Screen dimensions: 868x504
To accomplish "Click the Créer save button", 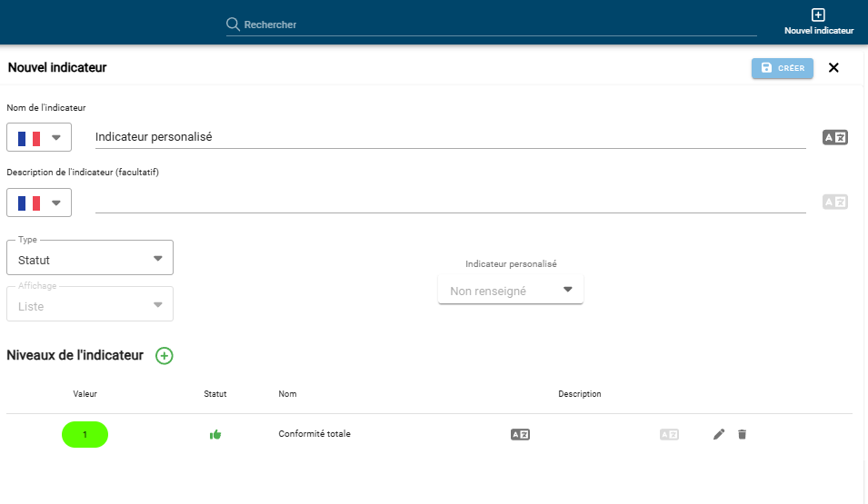I will click(x=782, y=68).
